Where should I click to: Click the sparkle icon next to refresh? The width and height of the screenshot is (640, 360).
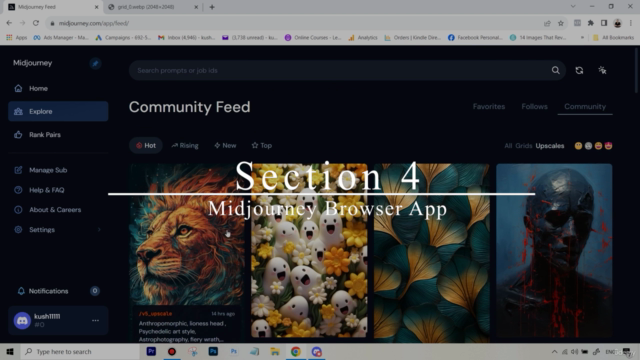tap(602, 71)
